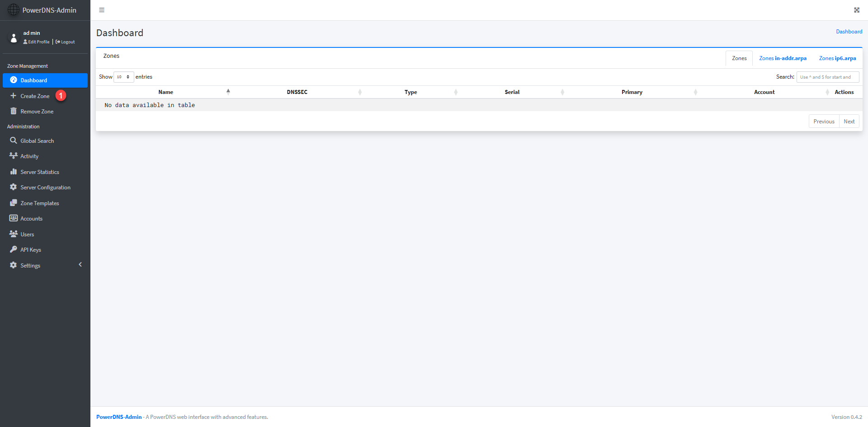Switch to Zones ip6.arpa tab
868x427 pixels.
[x=837, y=58]
